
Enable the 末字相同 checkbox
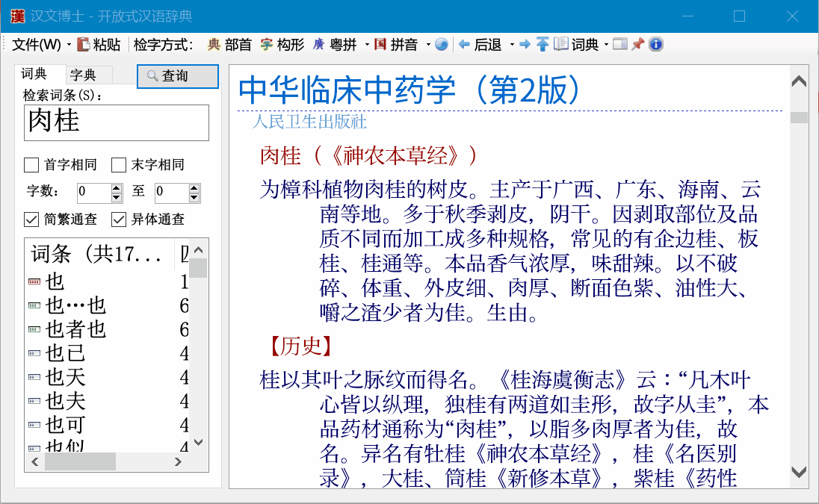click(119, 165)
